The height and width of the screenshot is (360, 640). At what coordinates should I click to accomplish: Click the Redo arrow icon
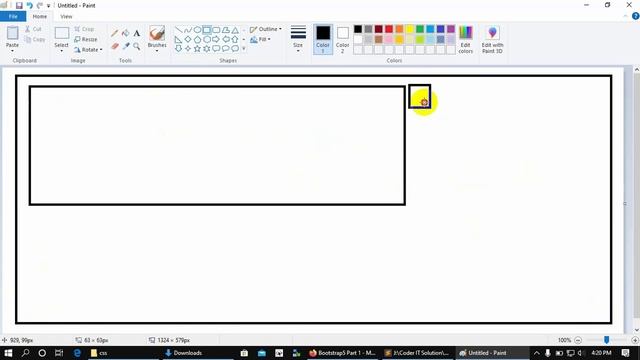tap(40, 5)
